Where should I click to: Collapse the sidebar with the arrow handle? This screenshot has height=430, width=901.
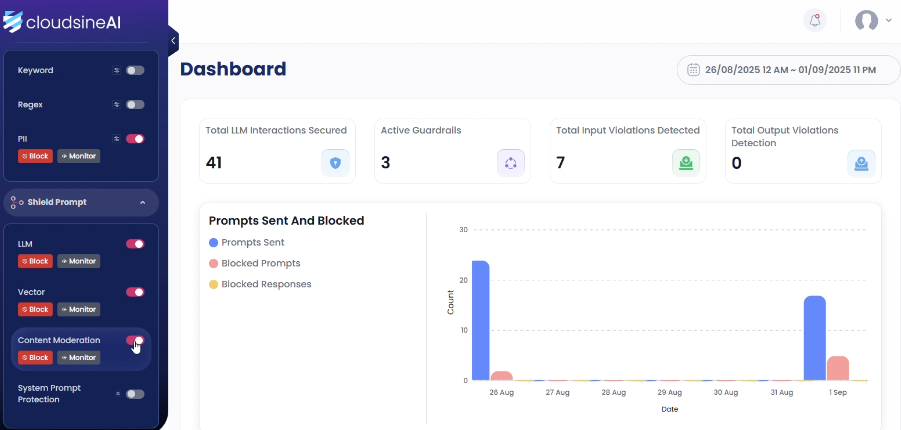173,40
